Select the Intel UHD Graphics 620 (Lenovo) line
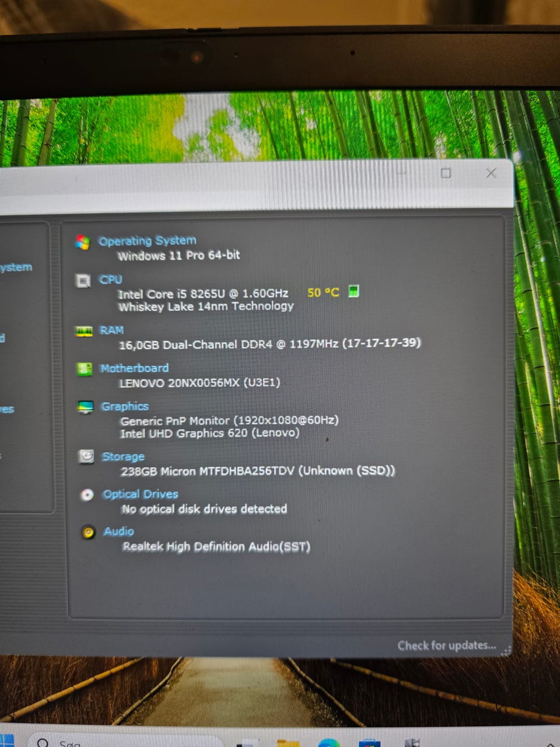The height and width of the screenshot is (747, 560). coord(210,433)
